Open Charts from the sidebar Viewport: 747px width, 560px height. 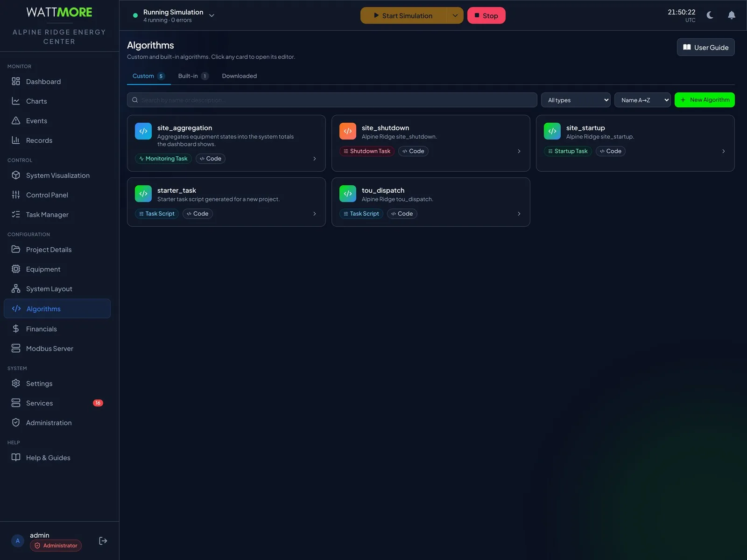(x=57, y=101)
